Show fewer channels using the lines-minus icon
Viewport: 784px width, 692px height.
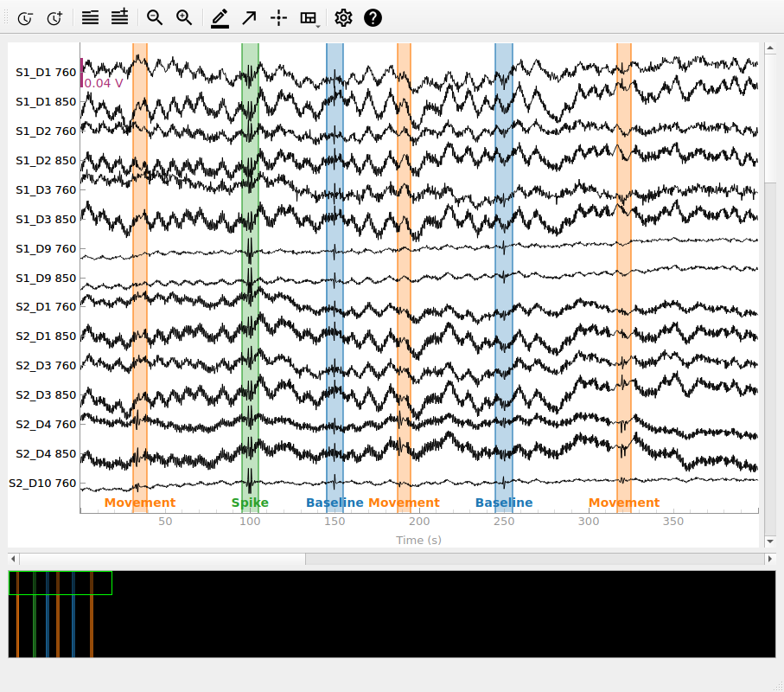[90, 17]
